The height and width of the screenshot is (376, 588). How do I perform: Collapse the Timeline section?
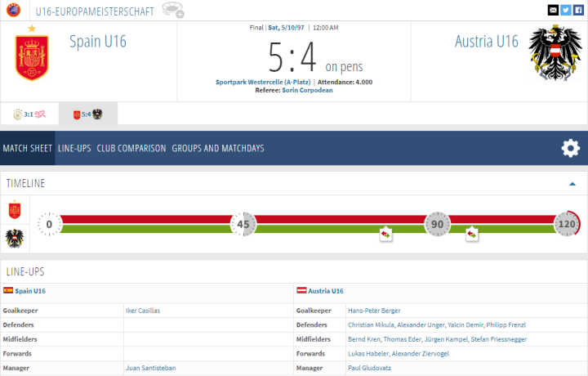[572, 183]
